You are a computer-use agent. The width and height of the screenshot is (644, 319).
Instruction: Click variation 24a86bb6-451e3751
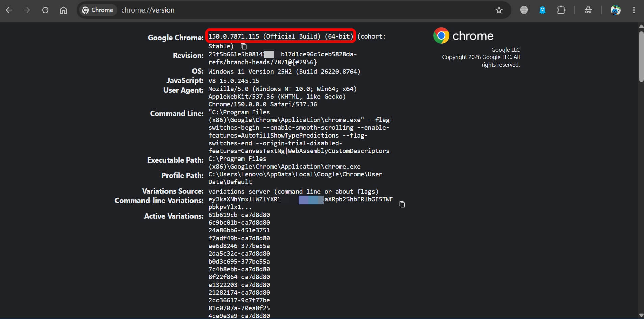[239, 230]
